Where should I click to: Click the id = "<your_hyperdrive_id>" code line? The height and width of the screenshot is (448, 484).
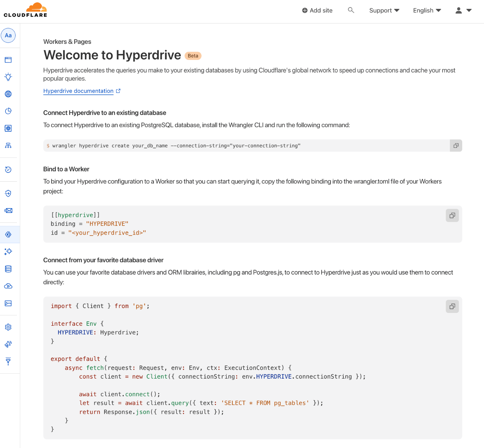[98, 233]
